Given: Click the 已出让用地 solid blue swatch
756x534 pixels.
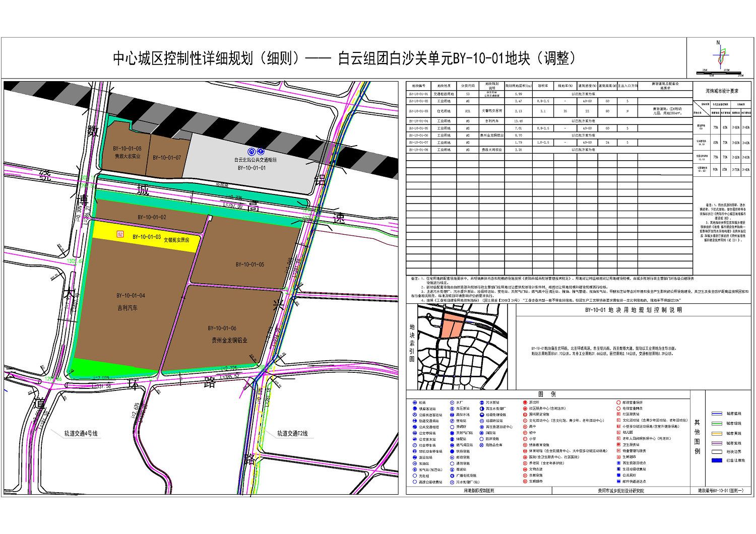Looking at the screenshot, I should (x=717, y=460).
